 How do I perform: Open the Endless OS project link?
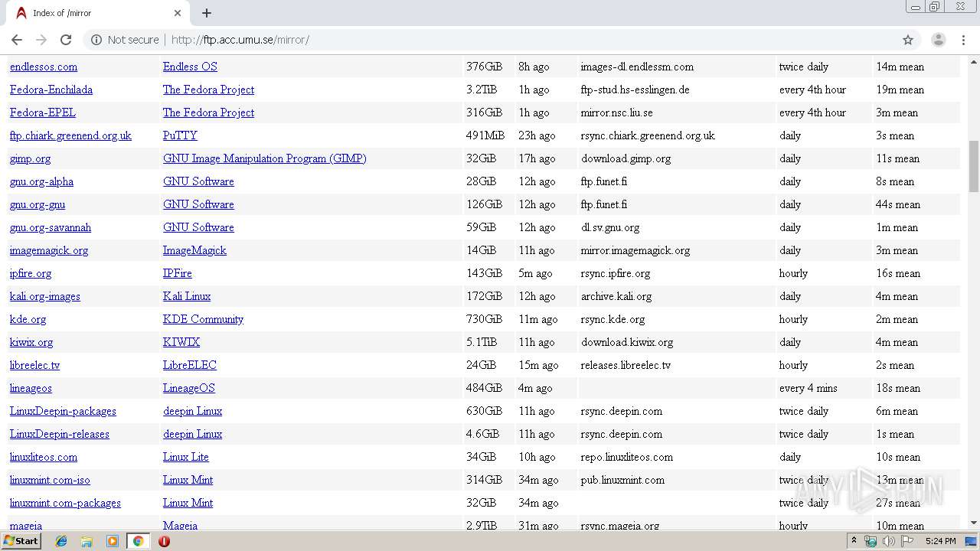190,67
